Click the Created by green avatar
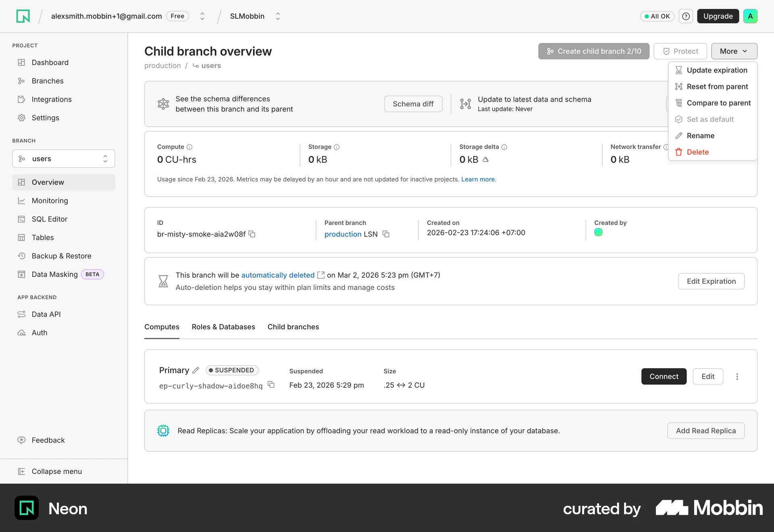 pyautogui.click(x=598, y=232)
